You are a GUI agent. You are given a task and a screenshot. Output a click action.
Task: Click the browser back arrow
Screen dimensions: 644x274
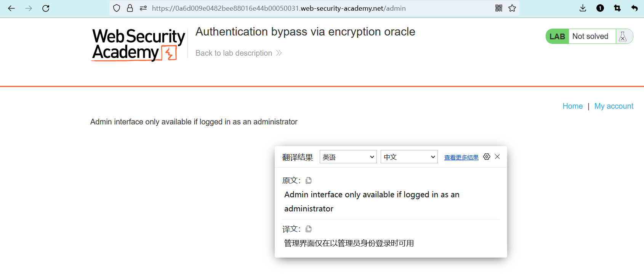11,8
